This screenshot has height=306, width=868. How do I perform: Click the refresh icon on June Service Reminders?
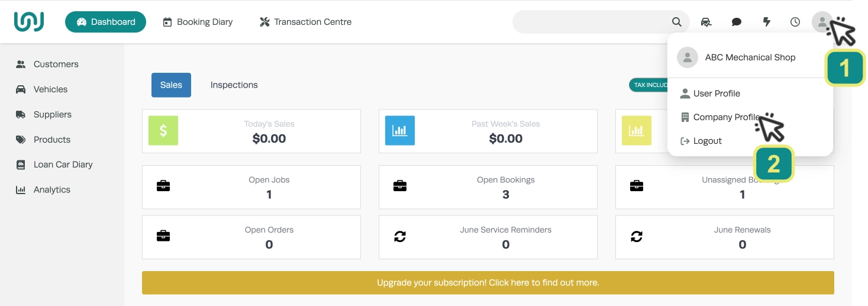[x=400, y=237]
